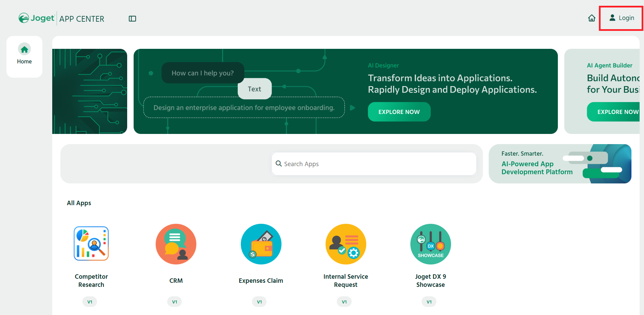Open the home icon in header
Image resolution: width=644 pixels, height=315 pixels.
(591, 18)
